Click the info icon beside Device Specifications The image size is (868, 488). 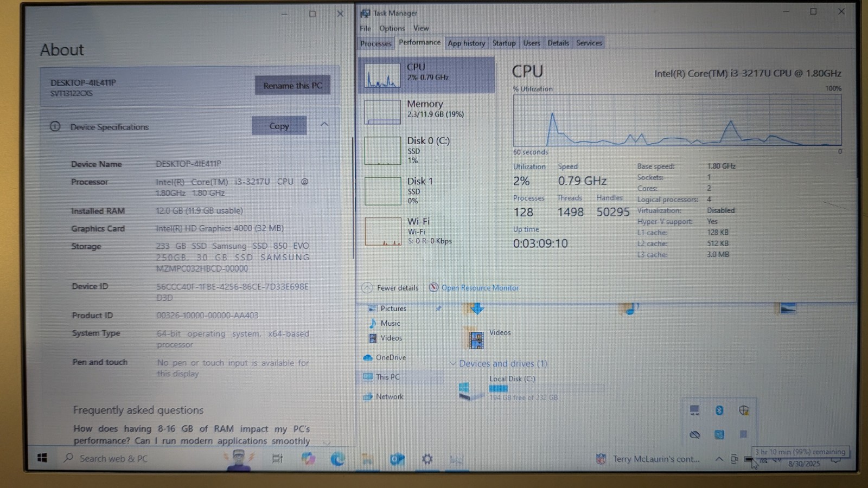tap(55, 126)
